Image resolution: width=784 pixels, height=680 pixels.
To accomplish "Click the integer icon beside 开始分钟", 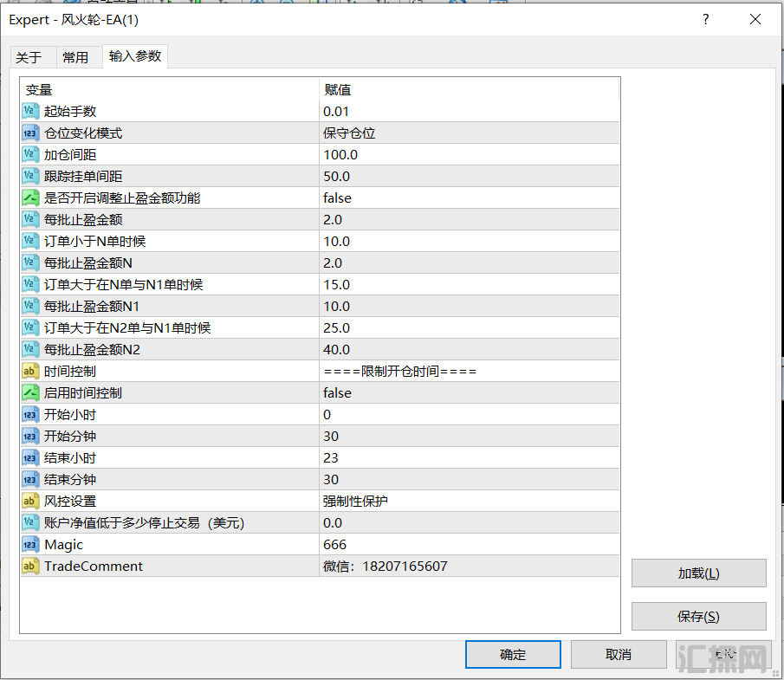I will (30, 436).
